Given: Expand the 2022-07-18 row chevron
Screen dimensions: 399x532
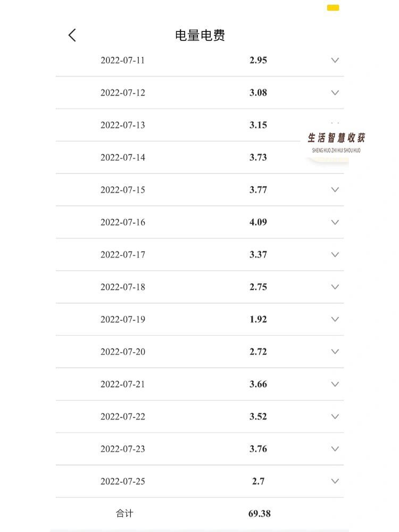Looking at the screenshot, I should (335, 287).
